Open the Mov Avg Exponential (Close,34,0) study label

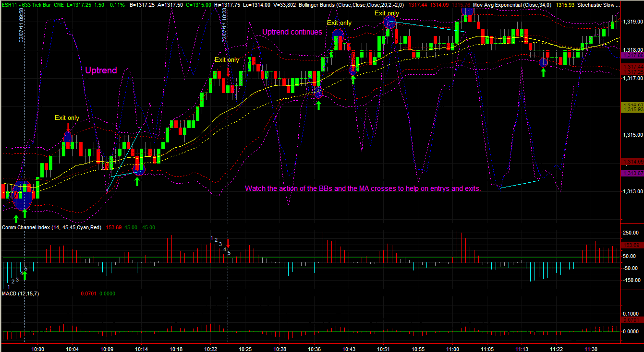(512, 5)
